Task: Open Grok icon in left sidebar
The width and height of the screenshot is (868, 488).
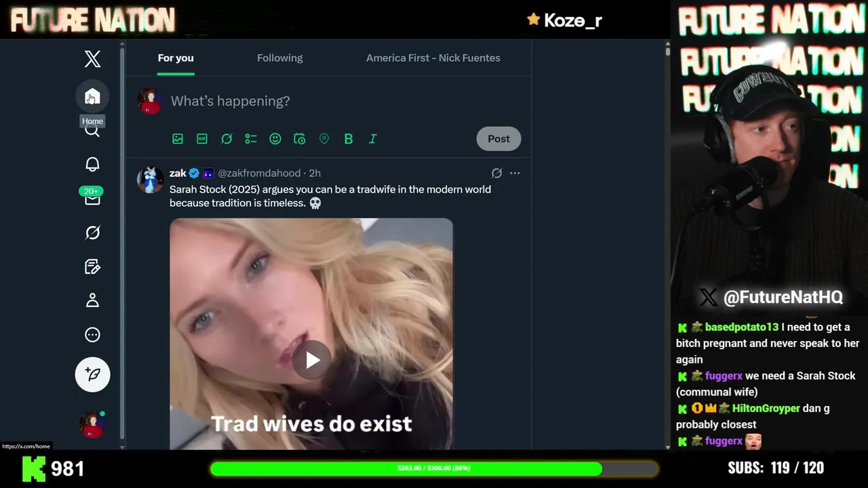Action: point(92,232)
